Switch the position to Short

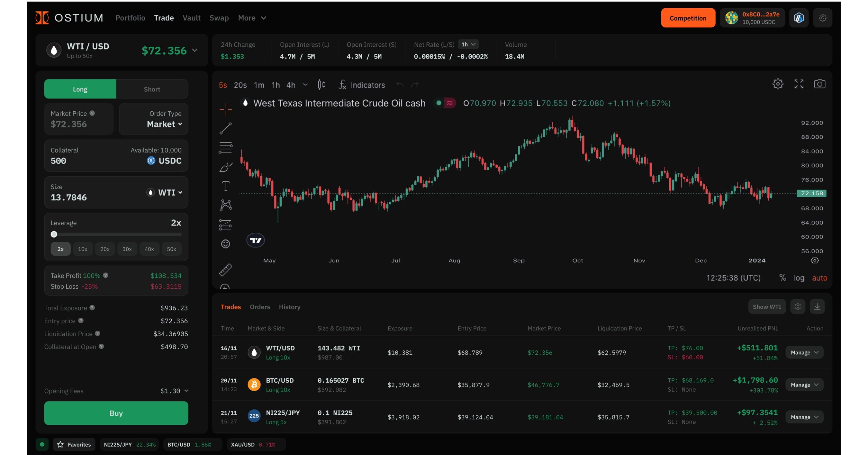(x=152, y=89)
